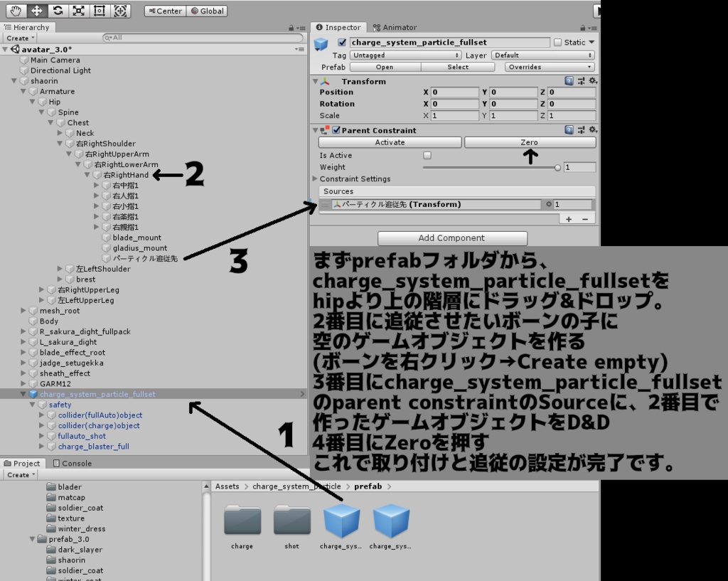Viewport: 728px width, 581px height.
Task: Toggle the Static checkbox
Action: [x=557, y=42]
